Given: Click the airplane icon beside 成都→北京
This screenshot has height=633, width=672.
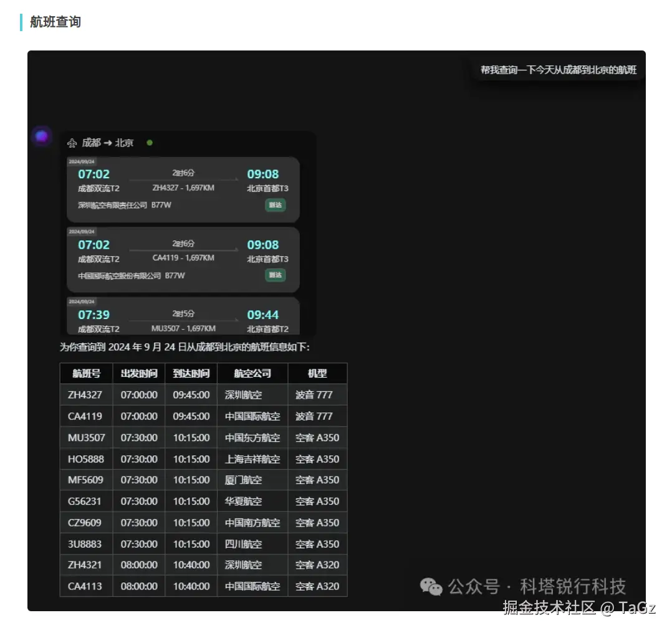Looking at the screenshot, I should tap(72, 143).
